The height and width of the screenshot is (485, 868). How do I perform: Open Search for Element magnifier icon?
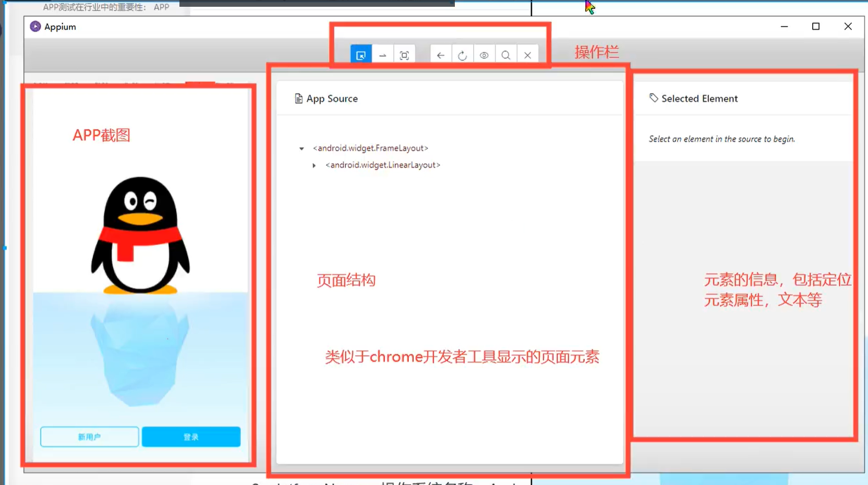(506, 55)
